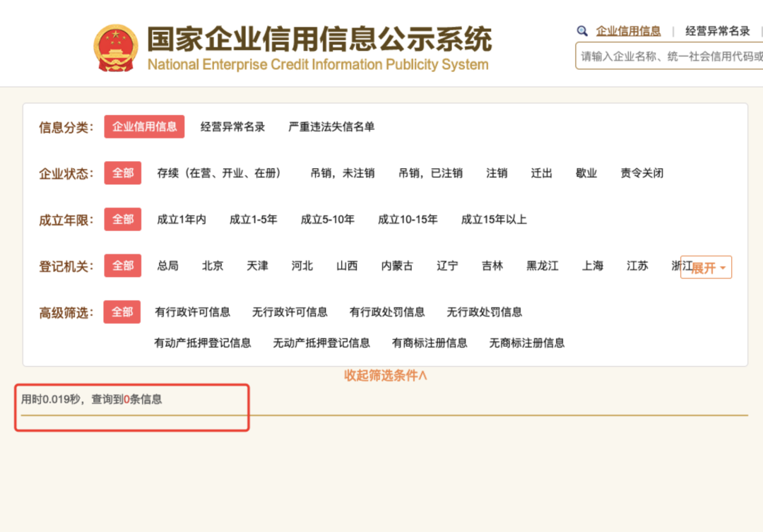
Task: Filter by 成立1年内
Action: point(182,220)
